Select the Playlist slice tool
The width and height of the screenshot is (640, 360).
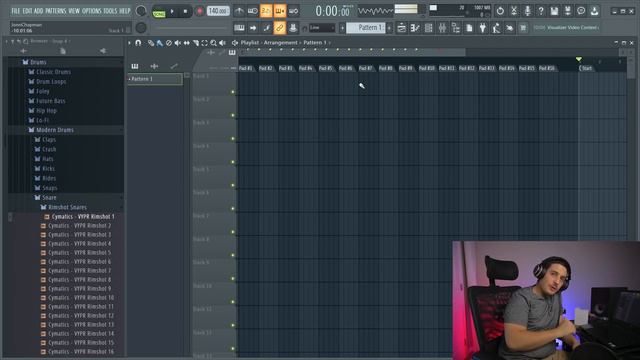click(x=196, y=42)
